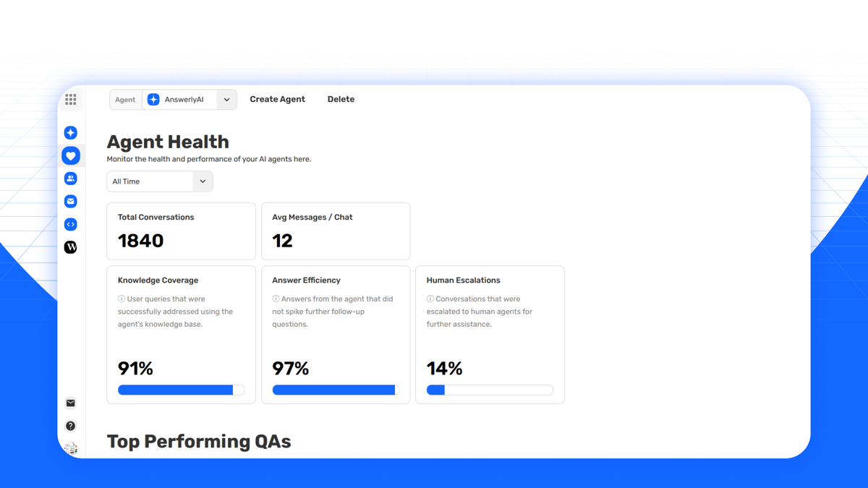The image size is (868, 488).
Task: Select the Total Conversations stat card
Action: (x=181, y=231)
